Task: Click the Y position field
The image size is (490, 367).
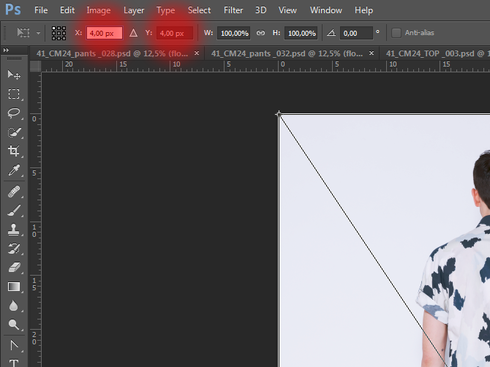Action: point(175,33)
